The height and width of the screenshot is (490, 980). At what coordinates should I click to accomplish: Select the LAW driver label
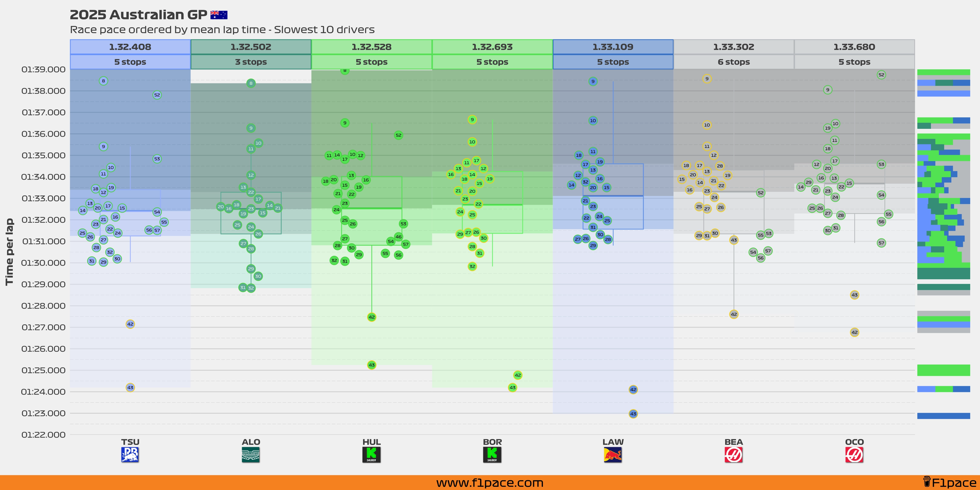click(x=613, y=442)
